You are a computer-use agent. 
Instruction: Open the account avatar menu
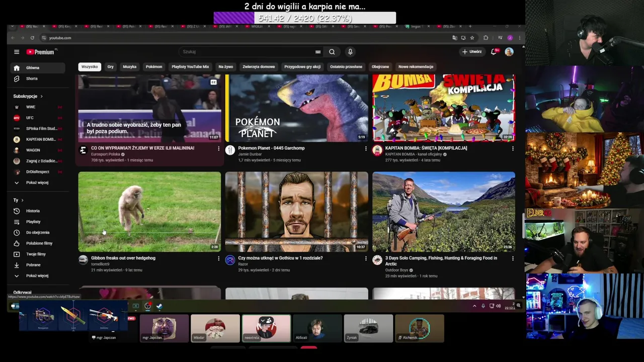(509, 52)
